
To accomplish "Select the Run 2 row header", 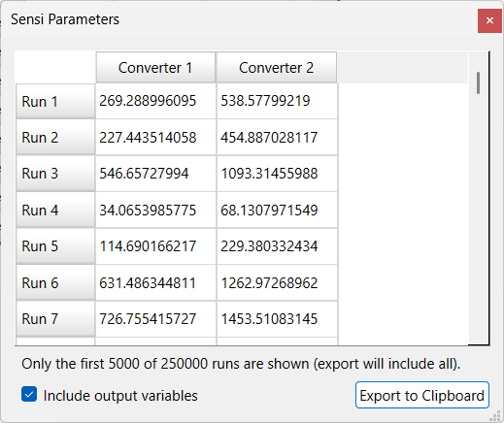I will (55, 137).
